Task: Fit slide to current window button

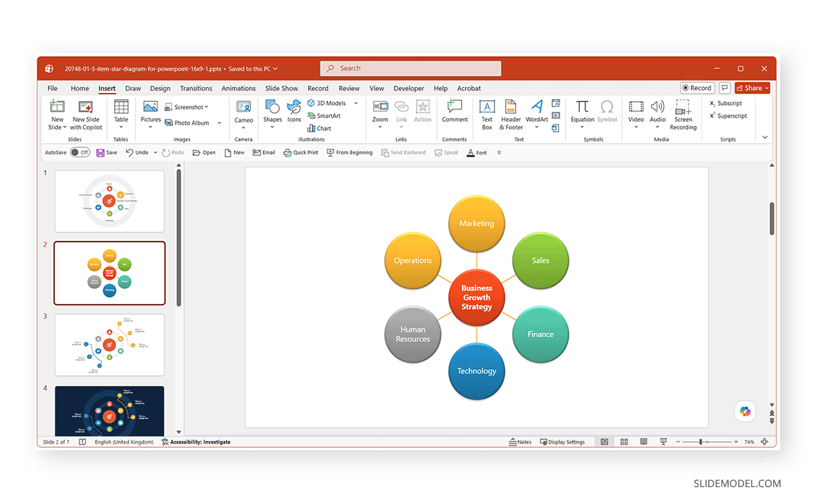Action: [764, 442]
